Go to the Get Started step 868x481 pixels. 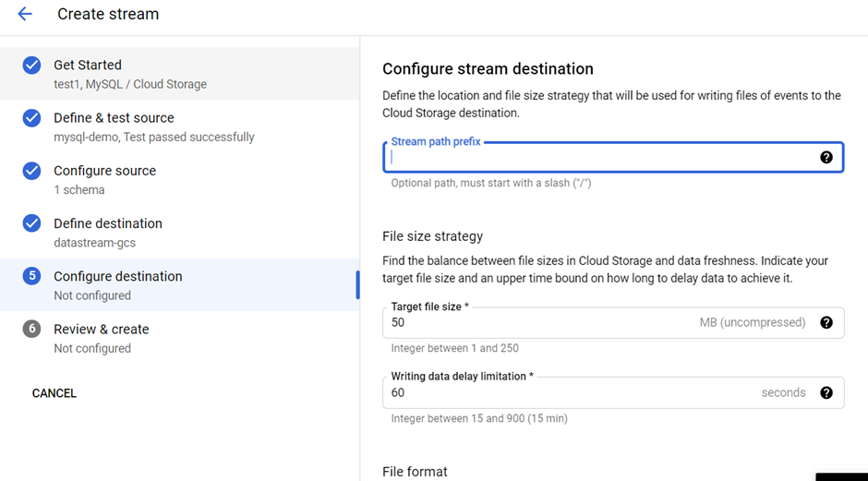coord(88,66)
